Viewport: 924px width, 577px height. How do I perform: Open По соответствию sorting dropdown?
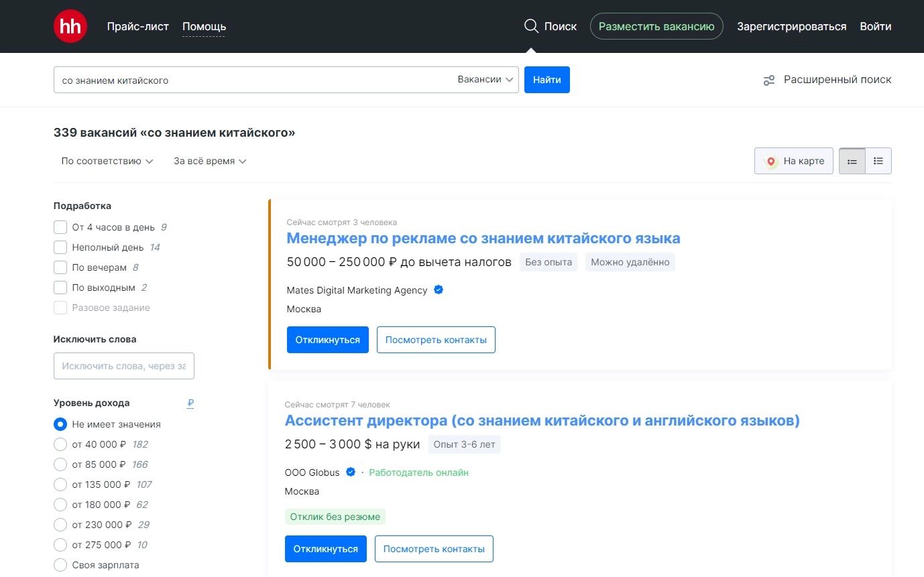click(x=107, y=162)
